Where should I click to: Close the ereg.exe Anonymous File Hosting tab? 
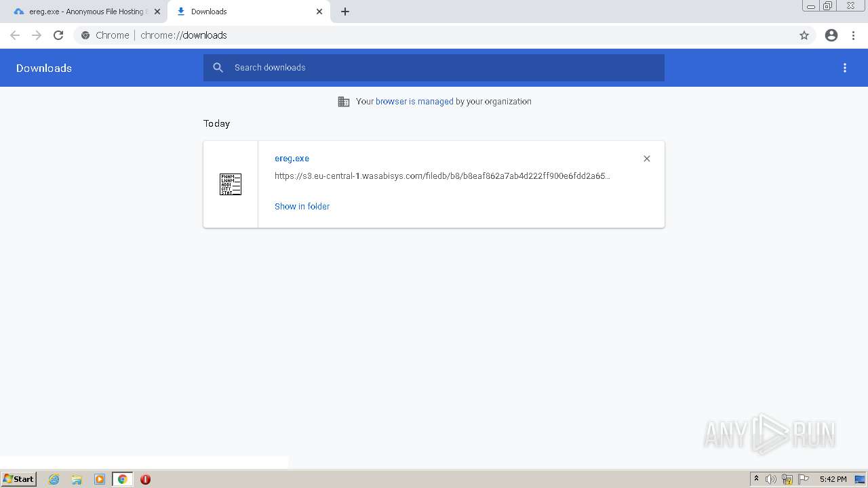tap(157, 12)
